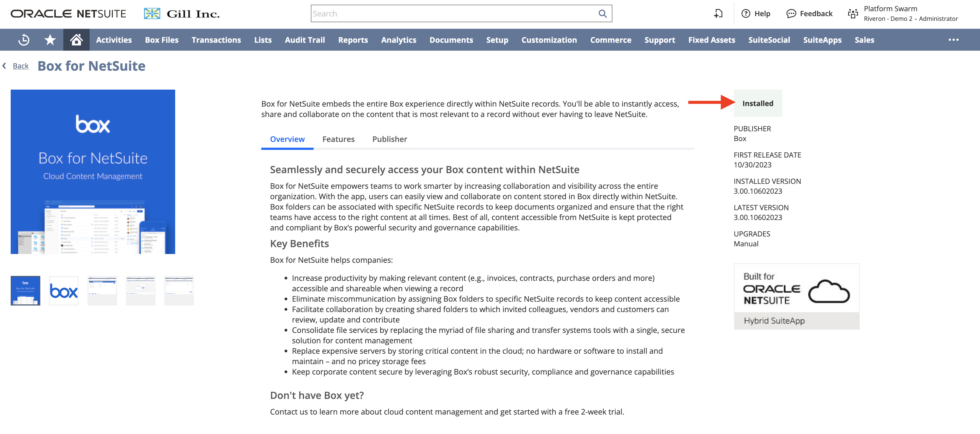
Task: Type in the global Search field
Action: click(x=453, y=14)
